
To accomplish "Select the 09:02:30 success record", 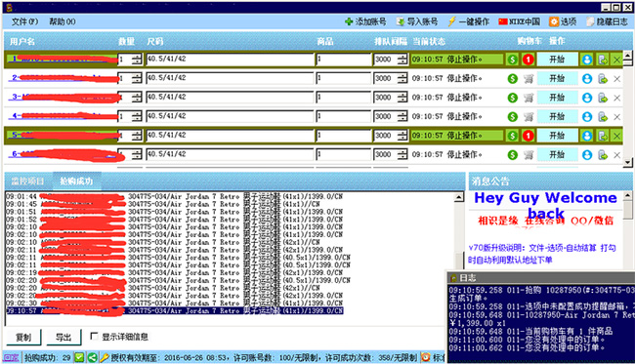I will coord(175,303).
